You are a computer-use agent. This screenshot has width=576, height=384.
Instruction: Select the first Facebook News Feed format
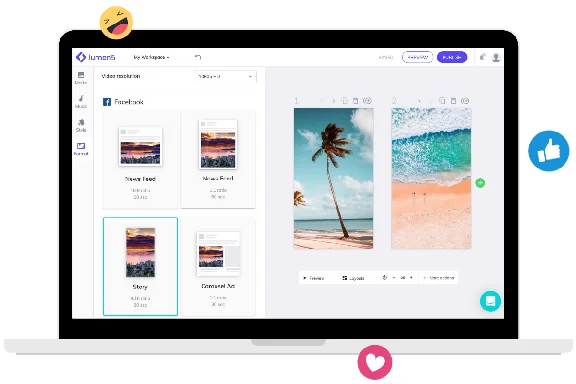140,159
